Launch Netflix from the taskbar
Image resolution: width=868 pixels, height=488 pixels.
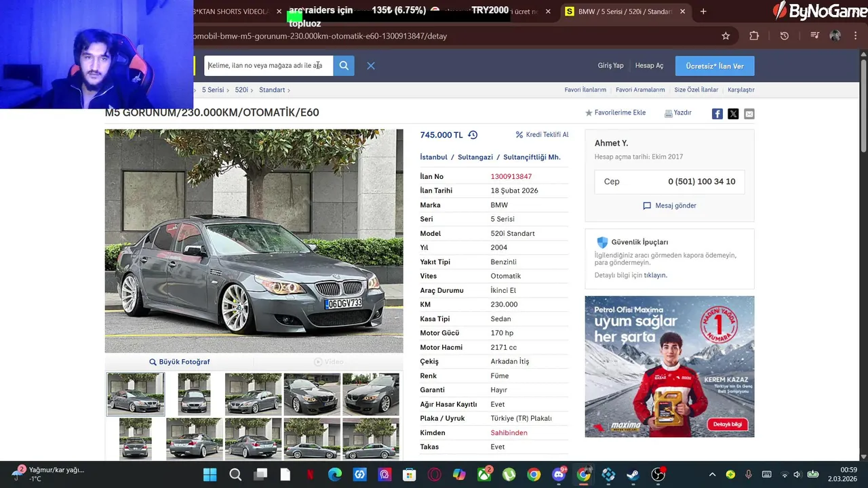click(310, 474)
